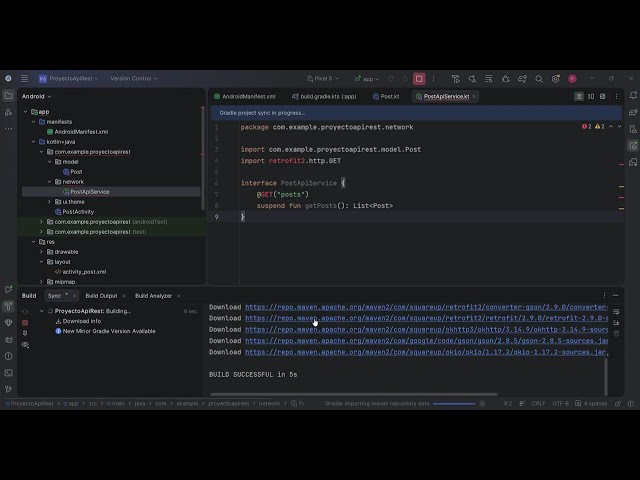The height and width of the screenshot is (480, 640).
Task: Open Search Everywhere magnifier icon
Action: tap(539, 79)
